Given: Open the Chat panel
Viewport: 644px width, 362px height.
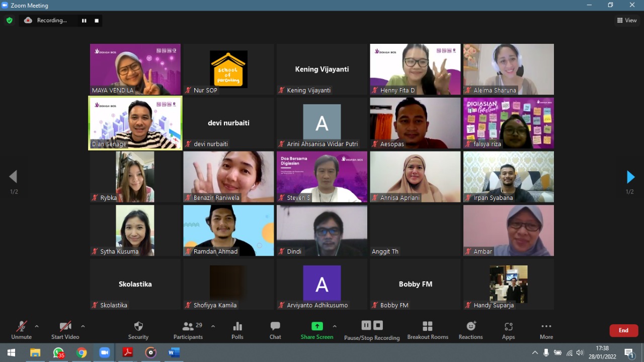Looking at the screenshot, I should pyautogui.click(x=275, y=330).
